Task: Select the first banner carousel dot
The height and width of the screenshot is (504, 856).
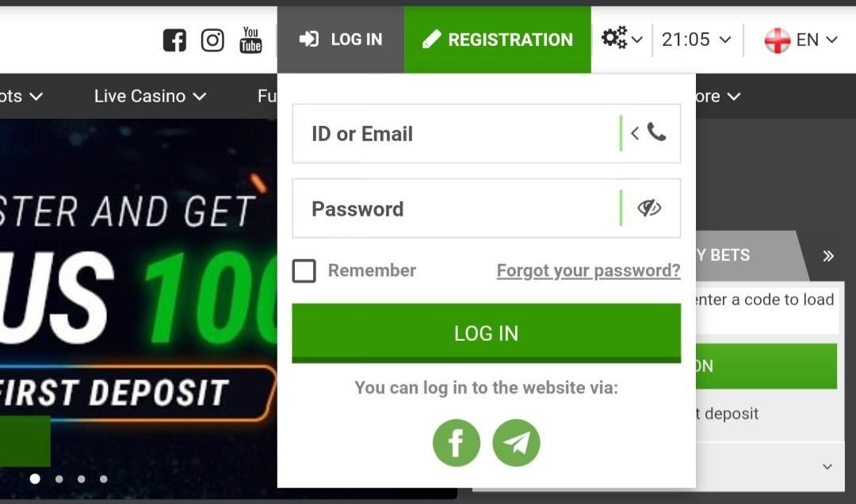Action: [x=35, y=479]
